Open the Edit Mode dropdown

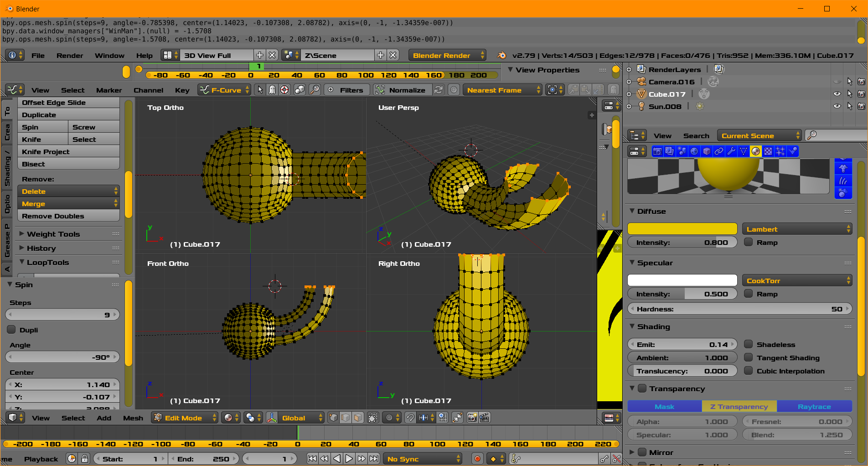[x=185, y=418]
